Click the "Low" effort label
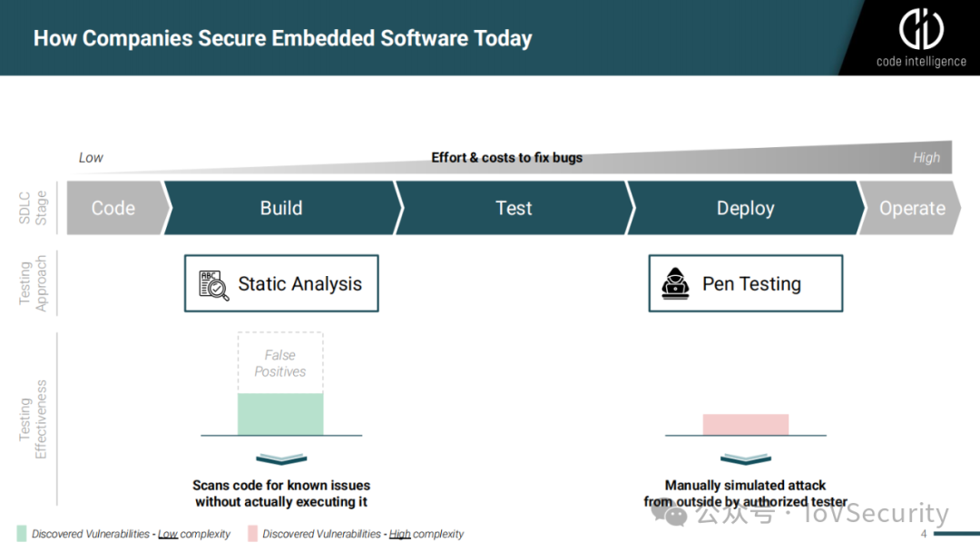 tap(91, 158)
